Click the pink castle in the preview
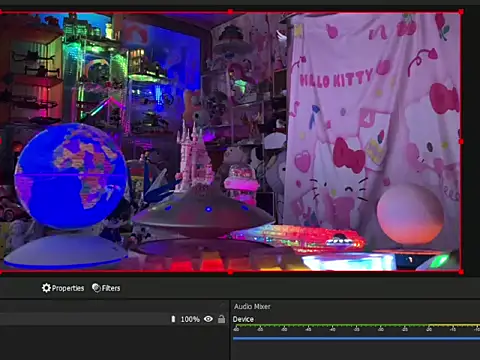This screenshot has height=360, width=480. (194, 158)
